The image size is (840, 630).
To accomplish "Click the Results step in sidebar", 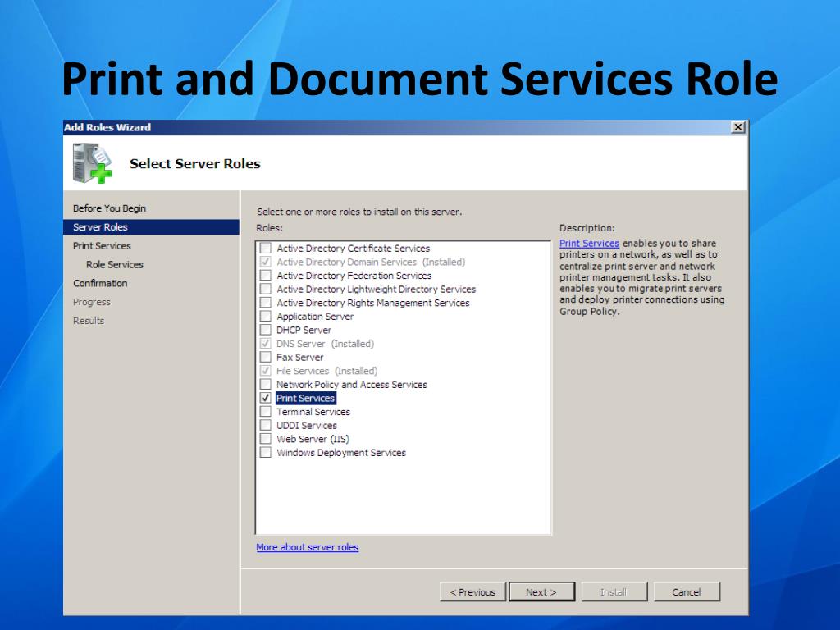I will point(89,321).
